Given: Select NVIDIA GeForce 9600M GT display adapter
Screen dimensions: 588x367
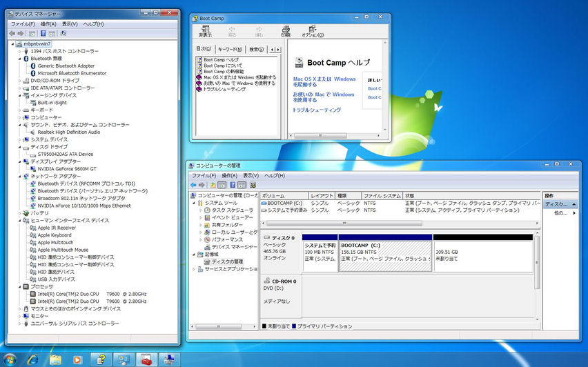Looking at the screenshot, I should coord(67,168).
